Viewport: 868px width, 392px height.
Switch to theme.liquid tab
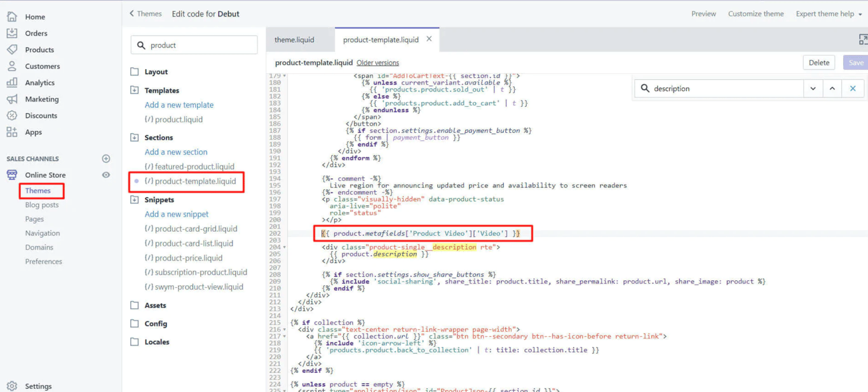(294, 39)
